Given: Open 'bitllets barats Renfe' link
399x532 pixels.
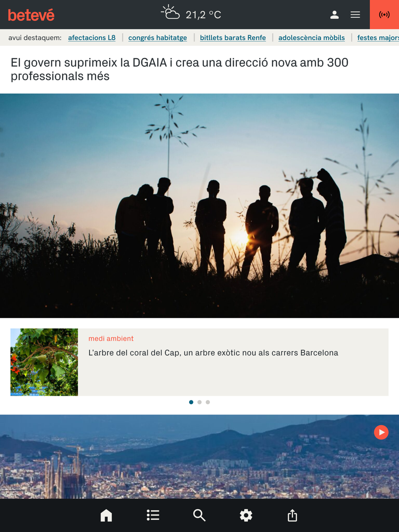Looking at the screenshot, I should (233, 38).
